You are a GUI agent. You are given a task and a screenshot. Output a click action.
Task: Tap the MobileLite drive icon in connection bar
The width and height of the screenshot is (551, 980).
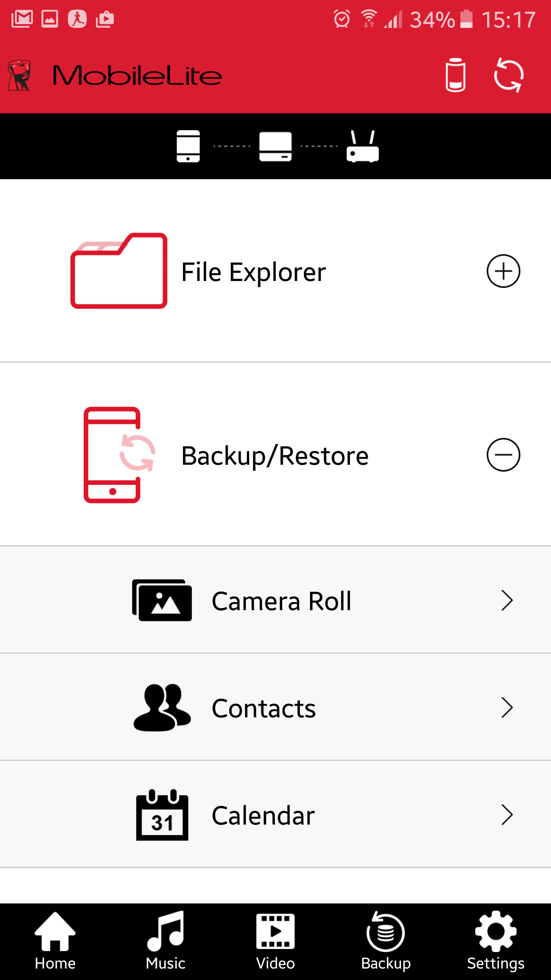click(275, 146)
